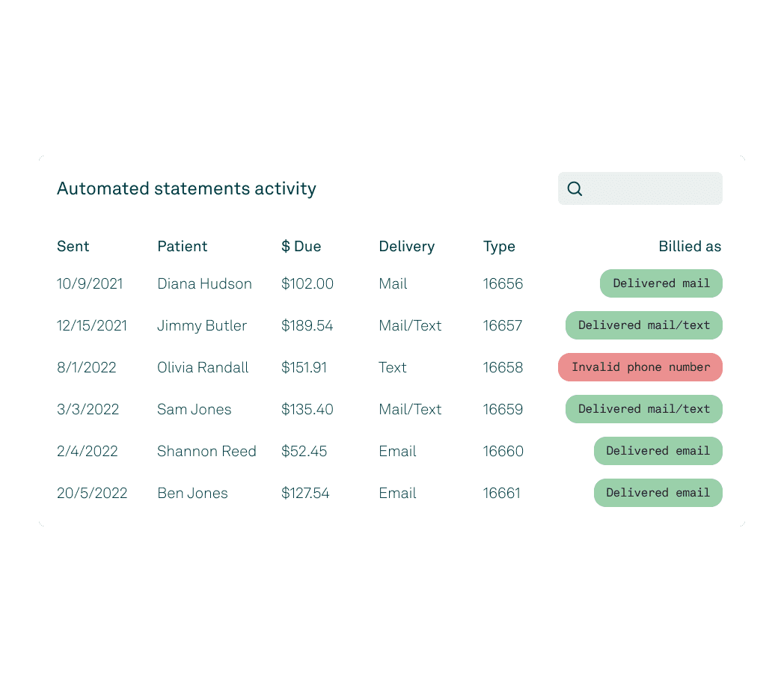Click Delivered mail status badge
Image resolution: width=784 pixels, height=682 pixels.
pos(661,283)
